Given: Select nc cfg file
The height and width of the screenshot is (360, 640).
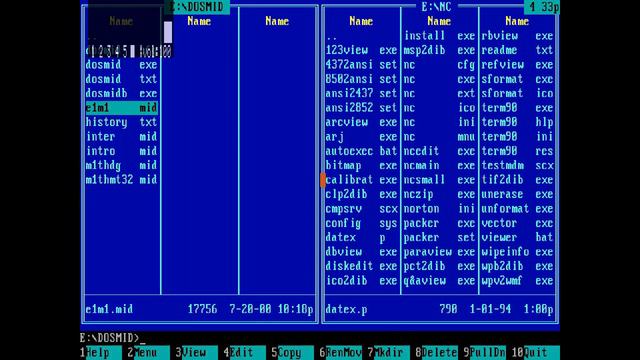Looking at the screenshot, I should click(x=440, y=64).
